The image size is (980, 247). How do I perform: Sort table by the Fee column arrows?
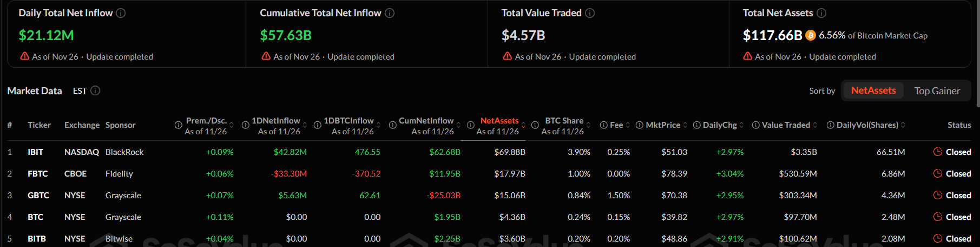(628, 125)
